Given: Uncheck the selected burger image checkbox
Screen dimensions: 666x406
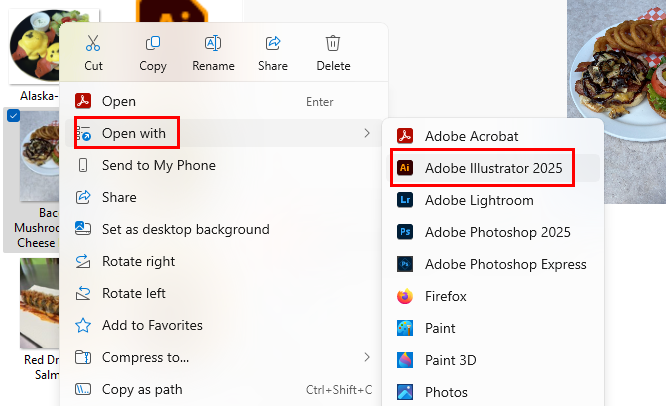Looking at the screenshot, I should click(x=14, y=116).
